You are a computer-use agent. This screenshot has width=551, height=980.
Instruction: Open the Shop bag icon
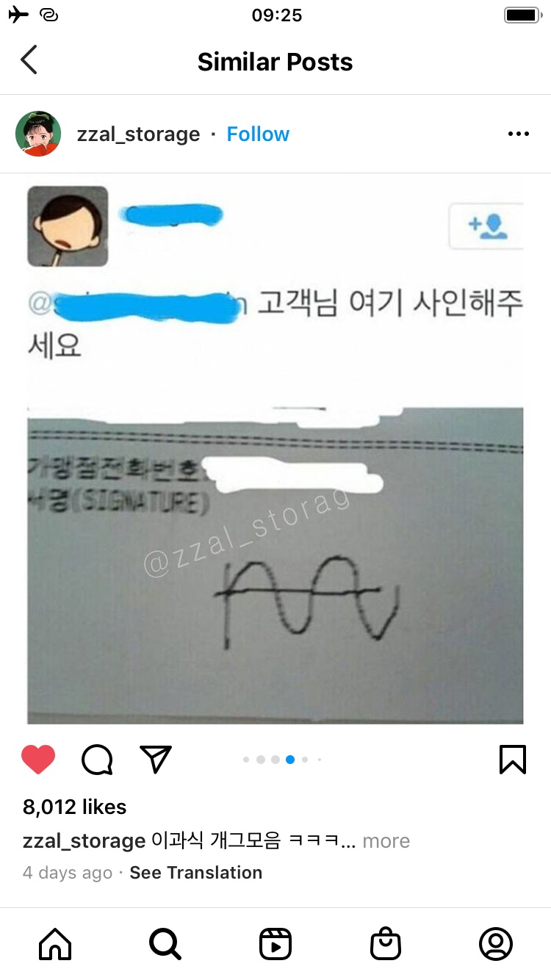386,944
